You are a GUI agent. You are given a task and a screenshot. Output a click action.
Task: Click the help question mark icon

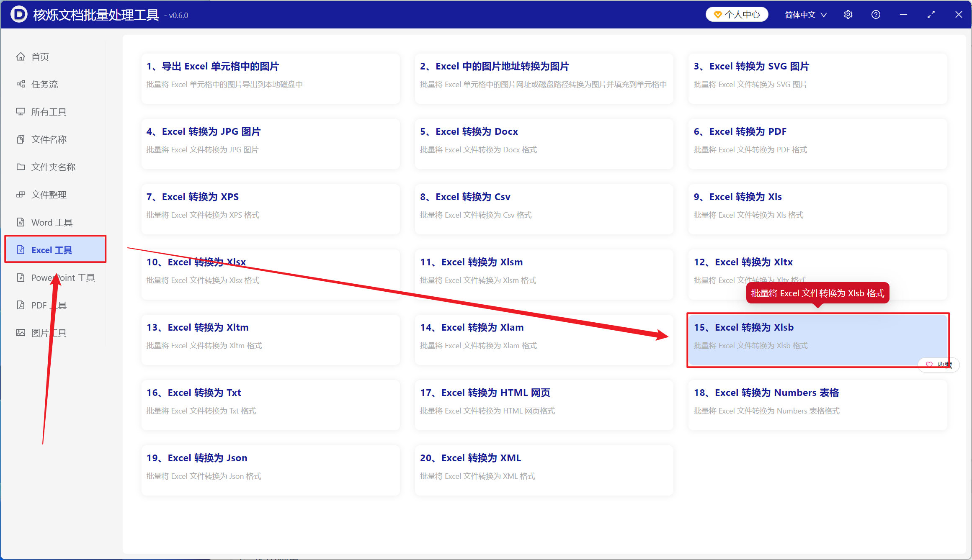(x=876, y=15)
